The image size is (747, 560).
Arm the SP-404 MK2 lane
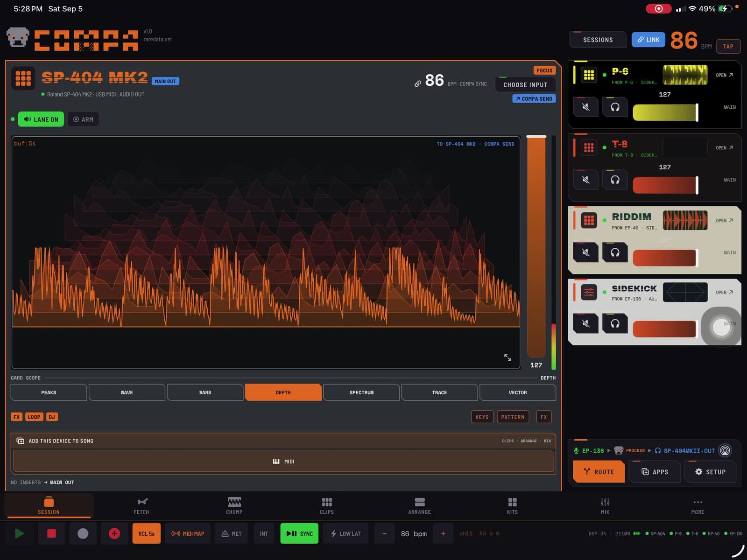83,119
